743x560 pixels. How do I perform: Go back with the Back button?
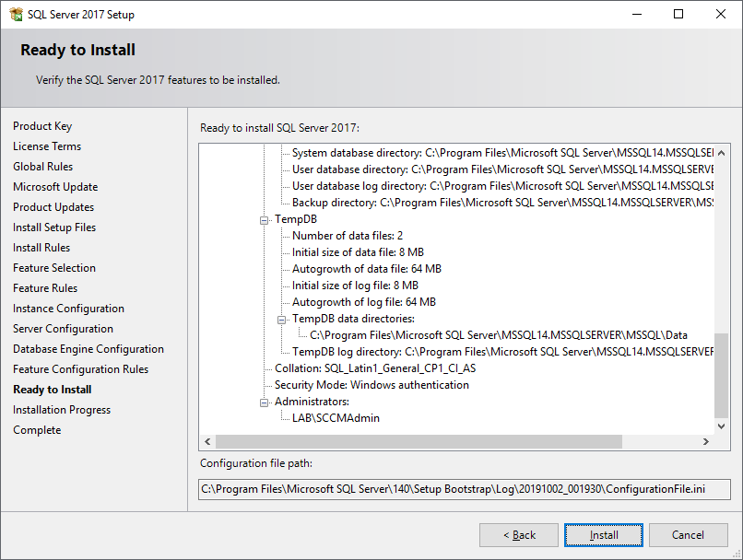(x=518, y=535)
